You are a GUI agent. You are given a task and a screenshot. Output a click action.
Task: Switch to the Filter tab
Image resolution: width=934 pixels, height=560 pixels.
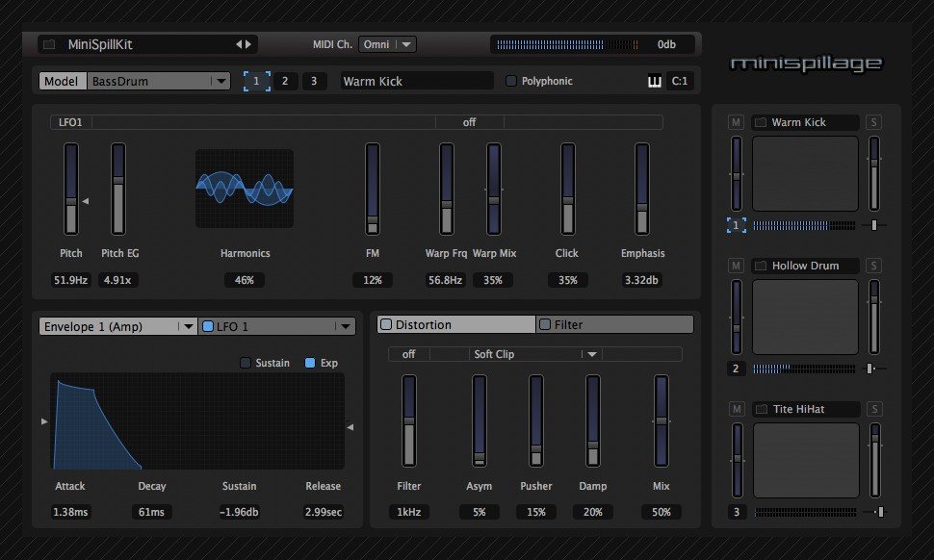[x=614, y=323]
